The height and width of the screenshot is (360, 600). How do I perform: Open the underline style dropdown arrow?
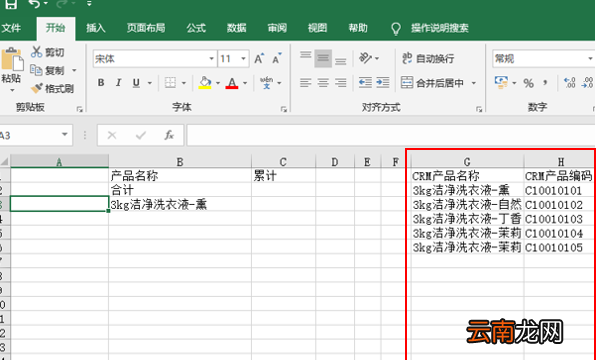150,83
